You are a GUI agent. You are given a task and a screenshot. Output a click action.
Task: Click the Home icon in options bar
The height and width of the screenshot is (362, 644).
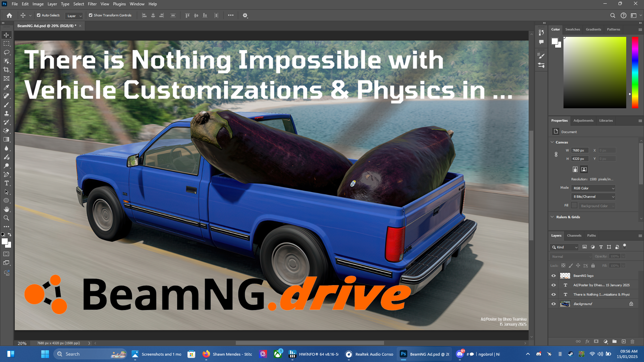coord(9,15)
